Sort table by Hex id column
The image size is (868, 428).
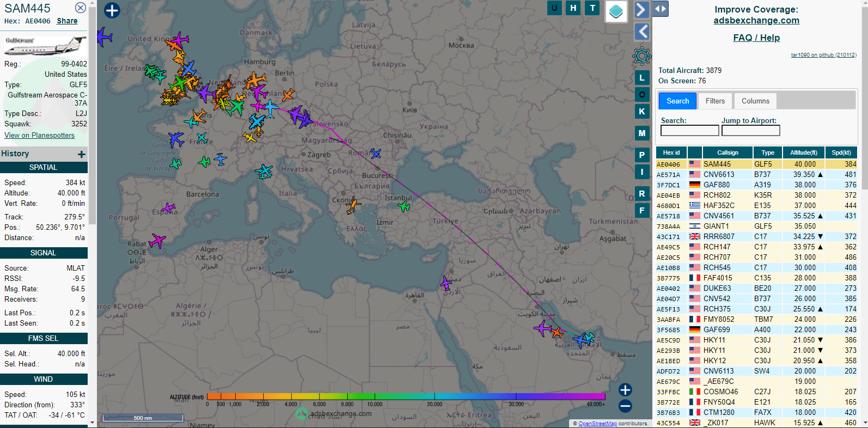(671, 152)
